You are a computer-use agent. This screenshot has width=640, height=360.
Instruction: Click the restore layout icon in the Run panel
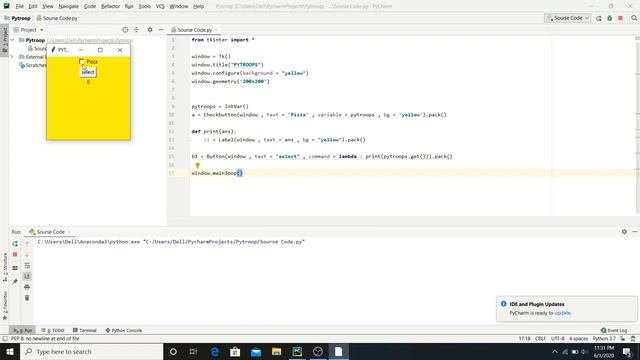pyautogui.click(x=15, y=268)
